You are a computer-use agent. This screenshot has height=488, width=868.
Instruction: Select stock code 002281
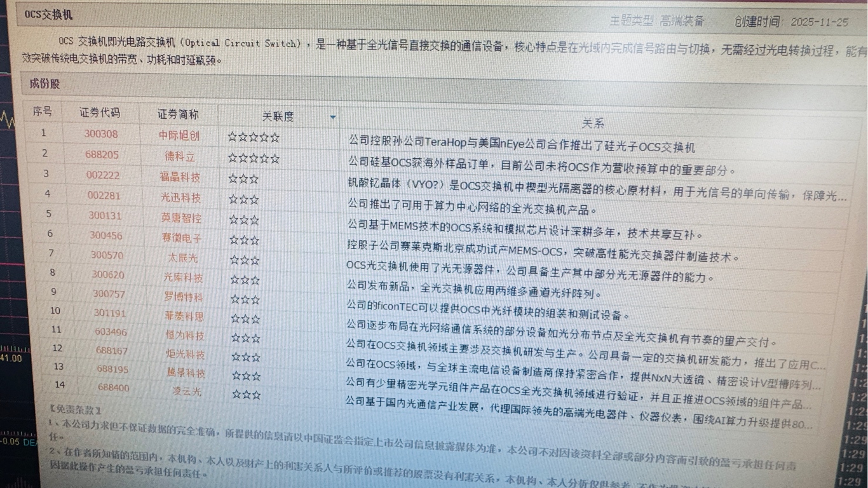pos(104,195)
